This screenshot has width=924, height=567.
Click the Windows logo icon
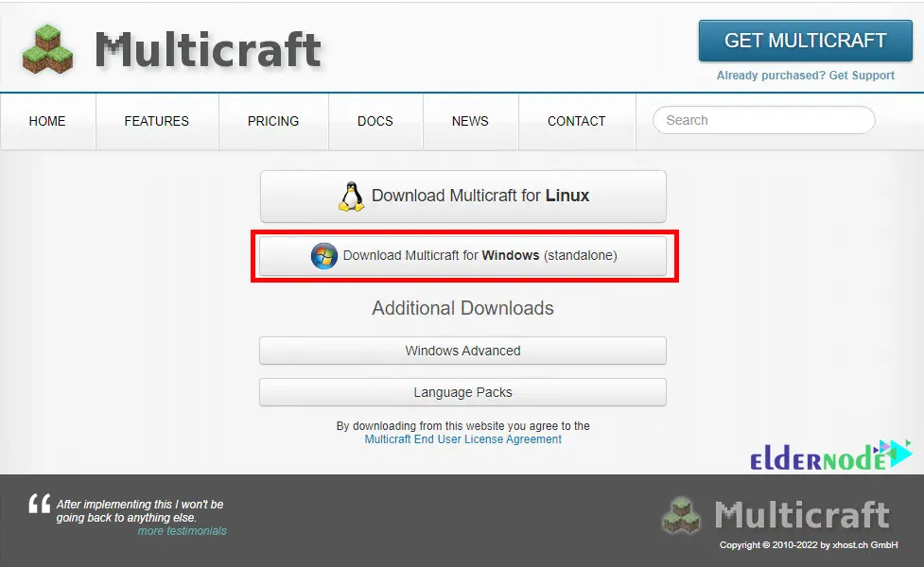click(x=324, y=255)
